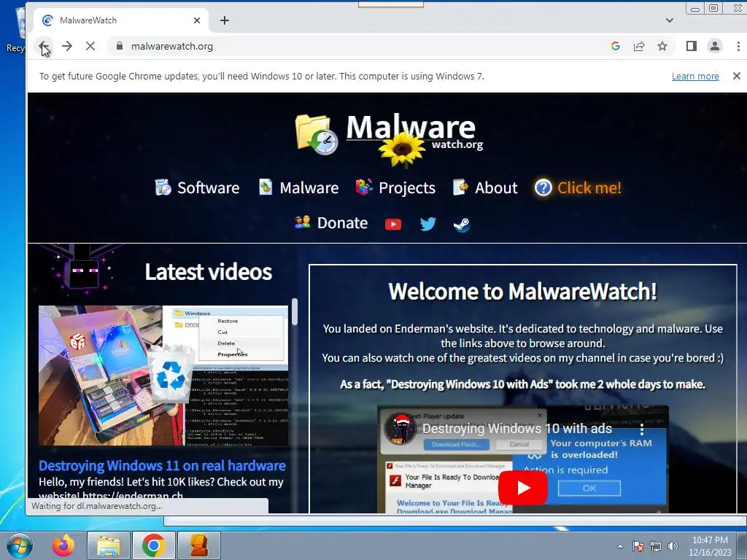Click the video channel avatar with Santa hat
747x560 pixels.
pos(400,429)
